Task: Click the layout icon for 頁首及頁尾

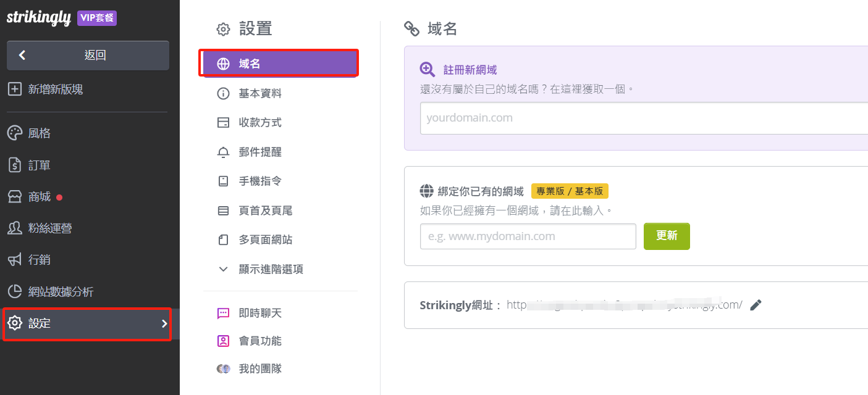Action: tap(224, 211)
